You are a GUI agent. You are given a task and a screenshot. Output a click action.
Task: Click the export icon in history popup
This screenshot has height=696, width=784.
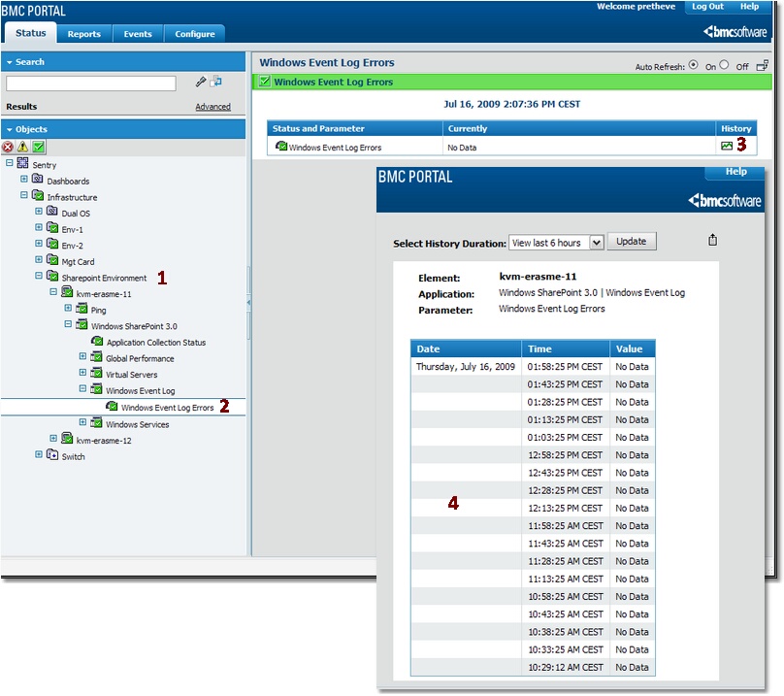(712, 240)
